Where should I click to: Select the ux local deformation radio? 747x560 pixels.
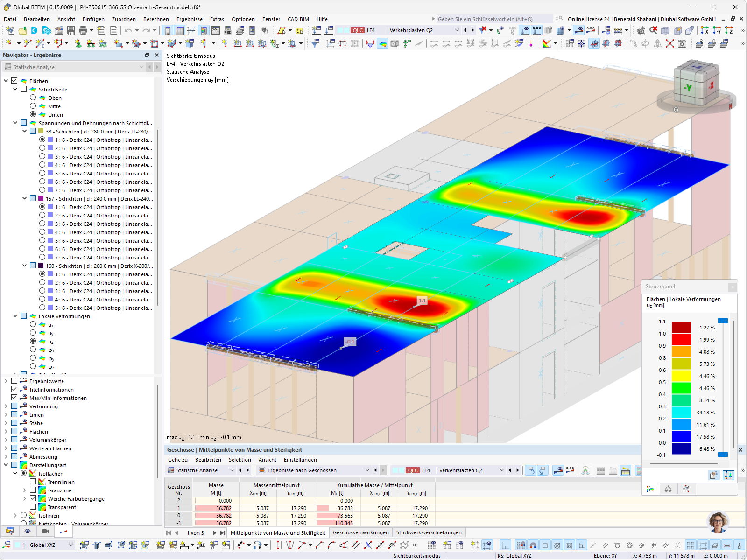tap(33, 325)
